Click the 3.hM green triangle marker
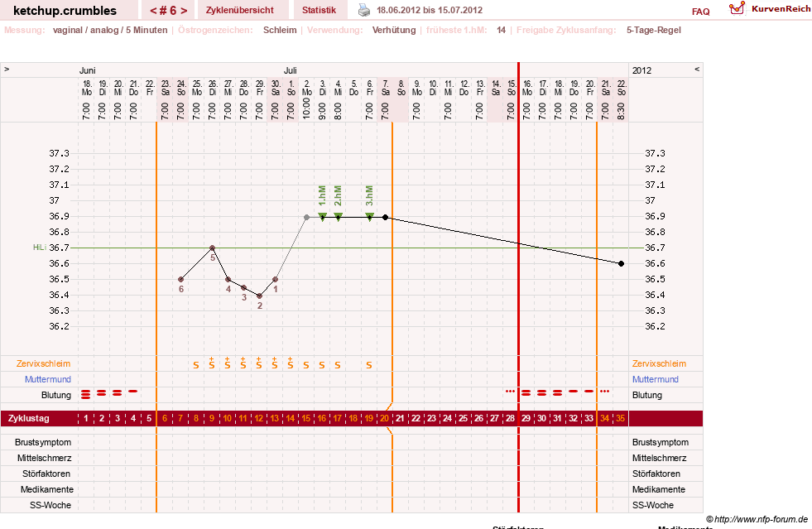Image resolution: width=812 pixels, height=529 pixels. click(369, 216)
